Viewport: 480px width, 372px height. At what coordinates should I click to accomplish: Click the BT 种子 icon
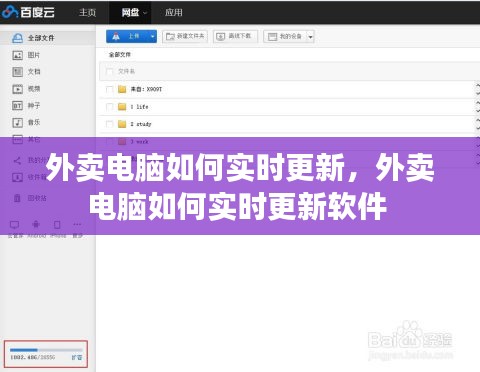click(x=17, y=106)
